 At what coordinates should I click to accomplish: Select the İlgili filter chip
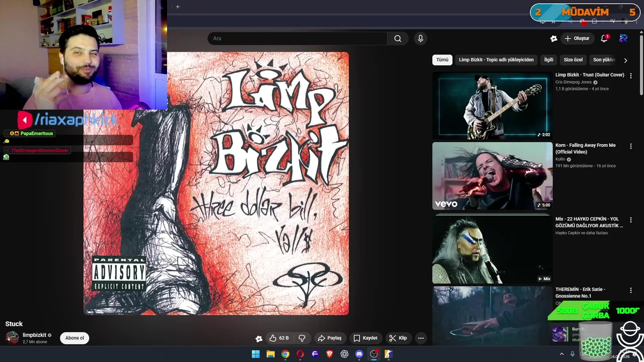pos(548,60)
